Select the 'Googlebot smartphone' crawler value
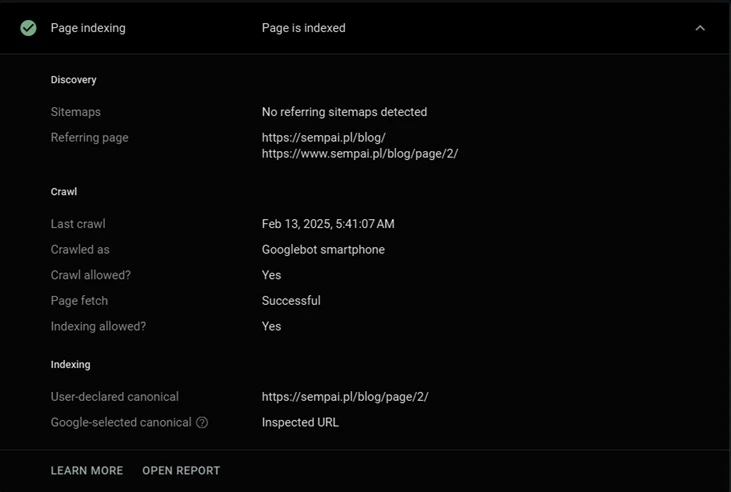The image size is (731, 492). coord(323,250)
